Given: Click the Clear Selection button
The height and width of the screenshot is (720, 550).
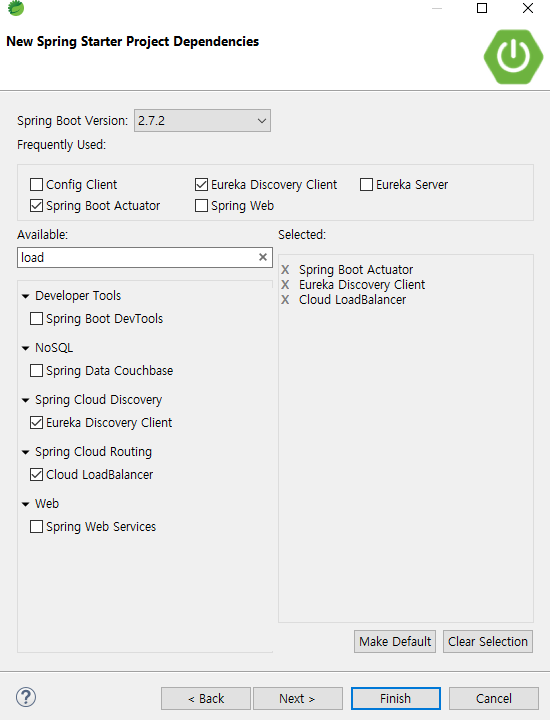Looking at the screenshot, I should pyautogui.click(x=488, y=641).
